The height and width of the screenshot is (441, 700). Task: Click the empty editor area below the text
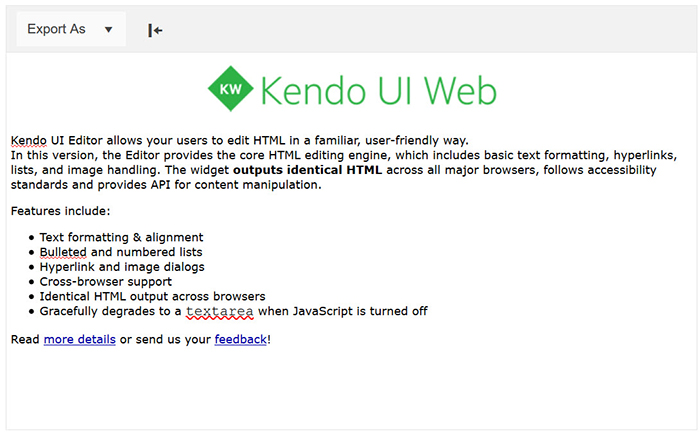pyautogui.click(x=350, y=390)
